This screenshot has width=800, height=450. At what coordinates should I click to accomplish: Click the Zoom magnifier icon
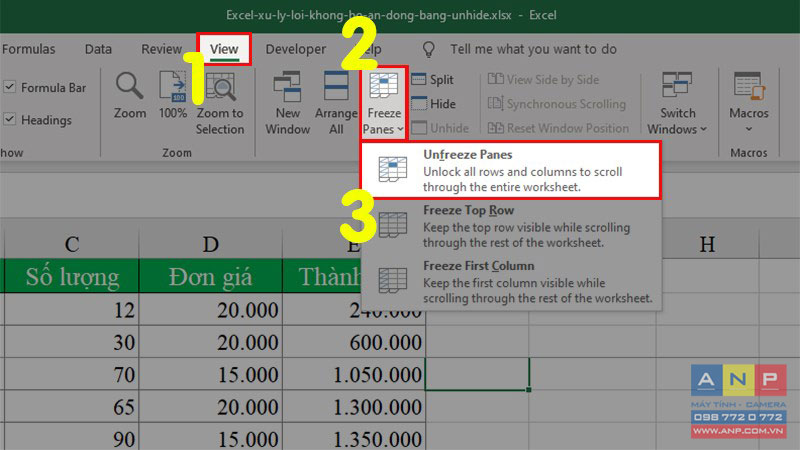[130, 85]
